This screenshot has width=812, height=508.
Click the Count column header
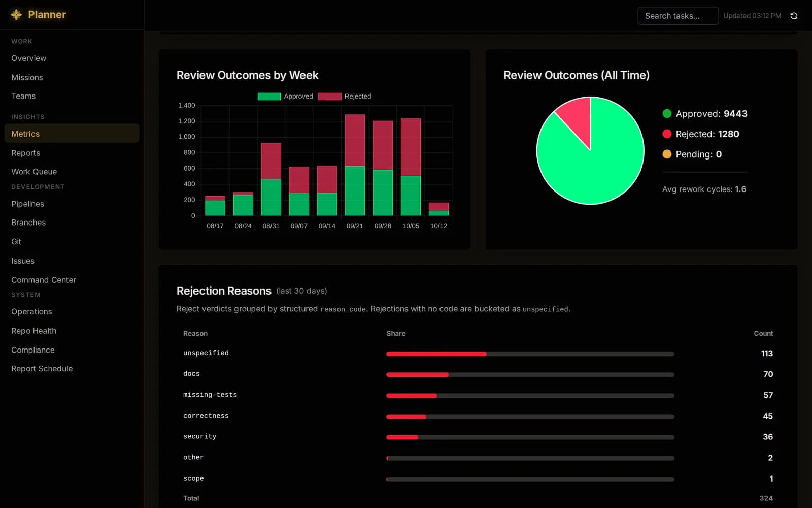(763, 333)
